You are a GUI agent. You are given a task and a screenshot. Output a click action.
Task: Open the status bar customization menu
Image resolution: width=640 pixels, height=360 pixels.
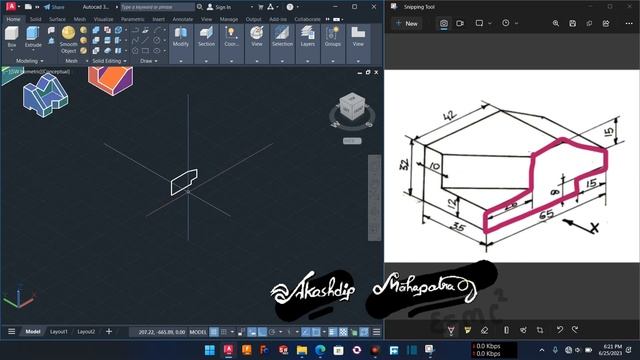376,332
